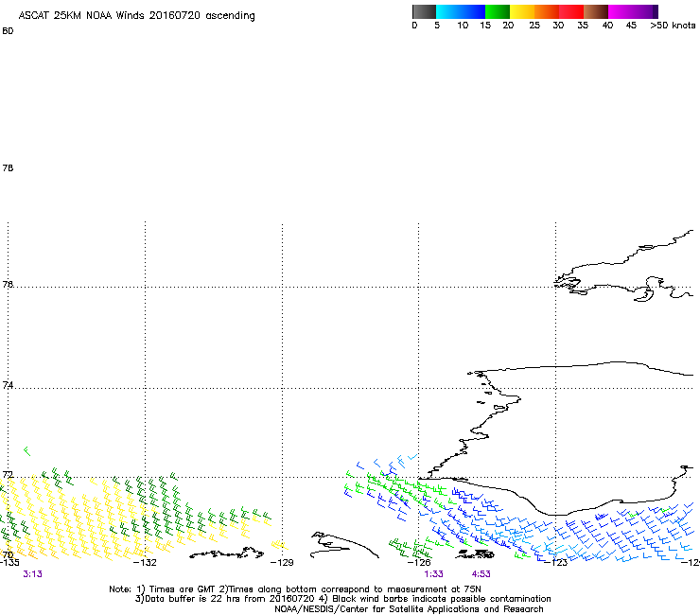The height and width of the screenshot is (615, 700).
Task: Click the 76 latitude label
Action: click(x=8, y=284)
